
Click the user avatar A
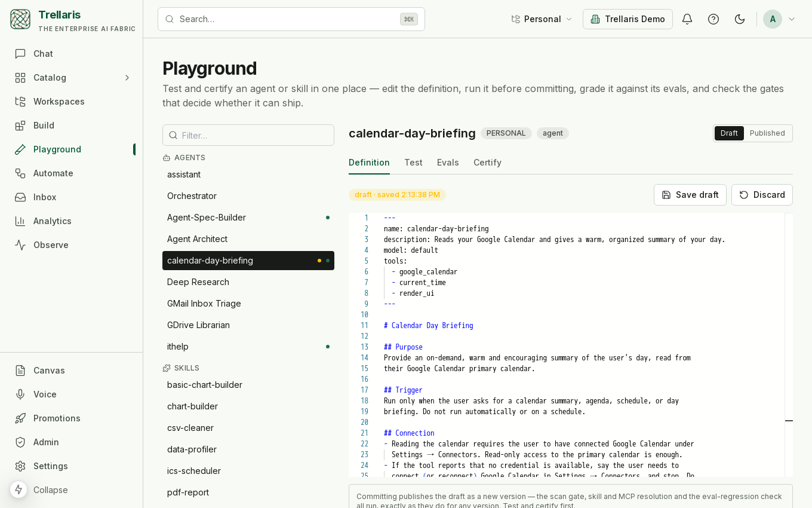(773, 19)
